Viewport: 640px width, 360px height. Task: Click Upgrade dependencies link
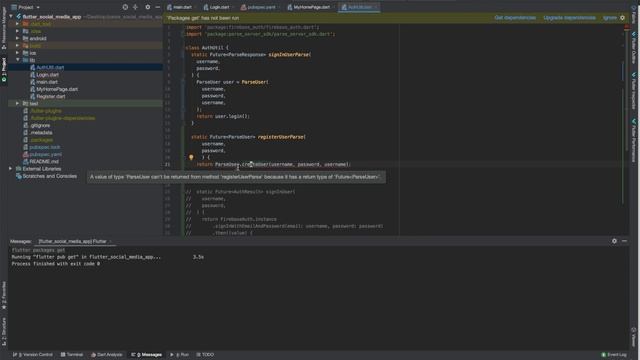tap(569, 18)
